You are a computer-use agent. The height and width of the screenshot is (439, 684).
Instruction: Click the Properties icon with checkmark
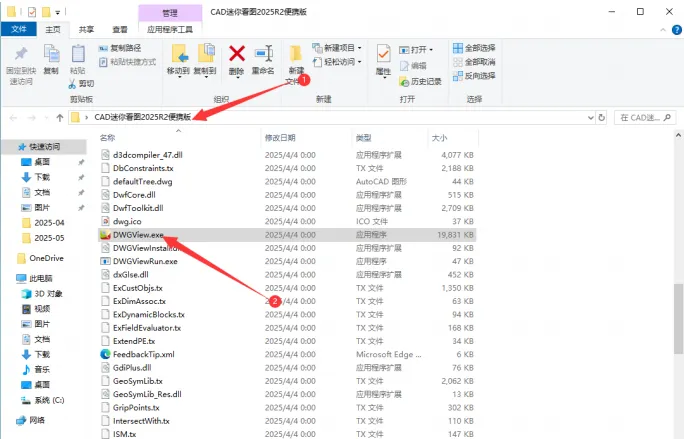point(383,54)
